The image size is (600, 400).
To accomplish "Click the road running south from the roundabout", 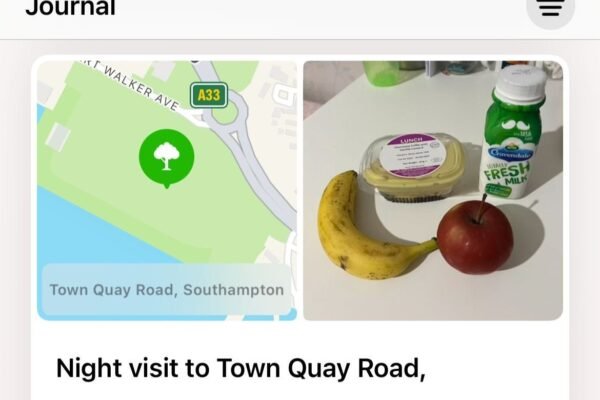I will point(264,180).
